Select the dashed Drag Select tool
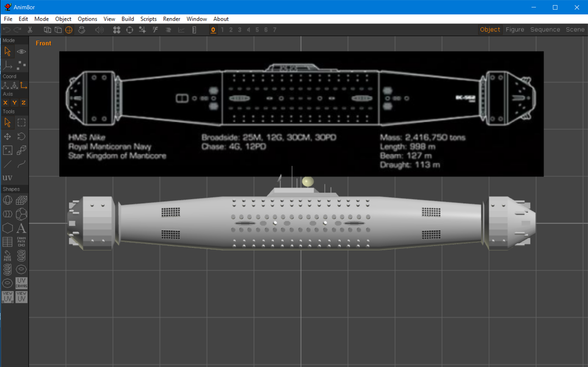 click(x=21, y=122)
